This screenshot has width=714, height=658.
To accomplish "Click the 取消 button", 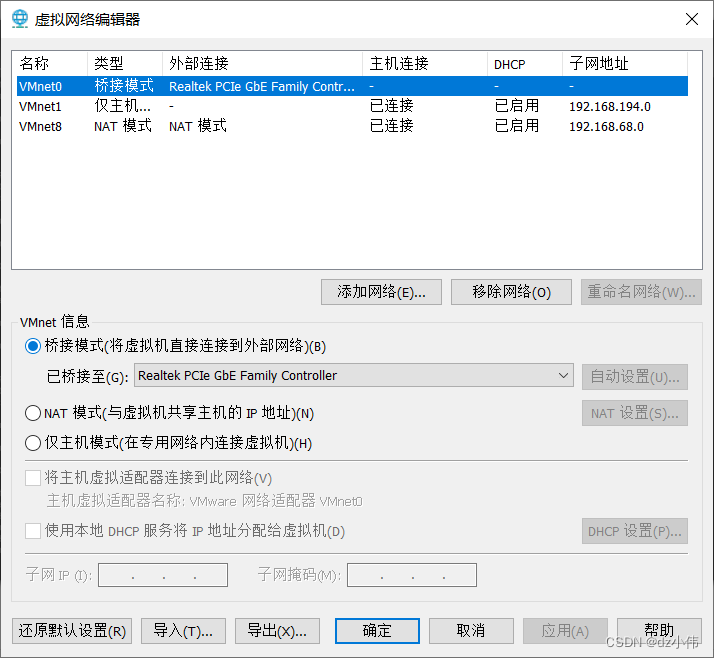I will pos(471,631).
